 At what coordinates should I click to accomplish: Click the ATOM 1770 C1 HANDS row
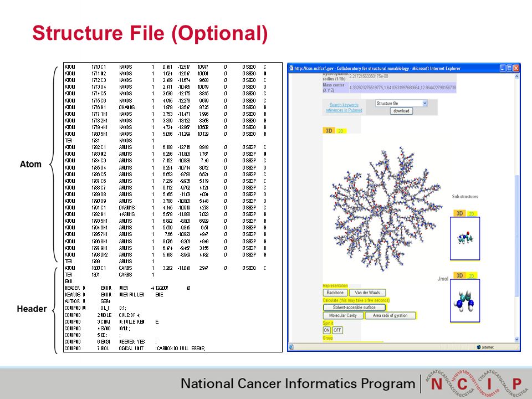pos(166,67)
